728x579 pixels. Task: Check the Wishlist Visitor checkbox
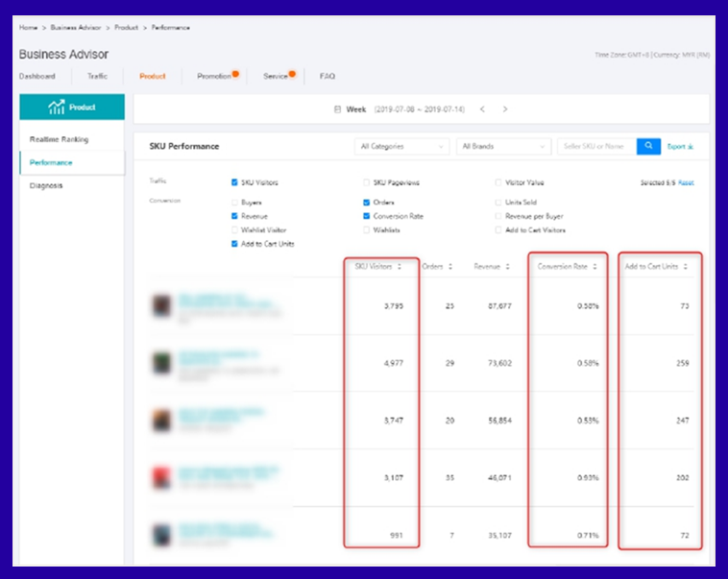point(234,229)
